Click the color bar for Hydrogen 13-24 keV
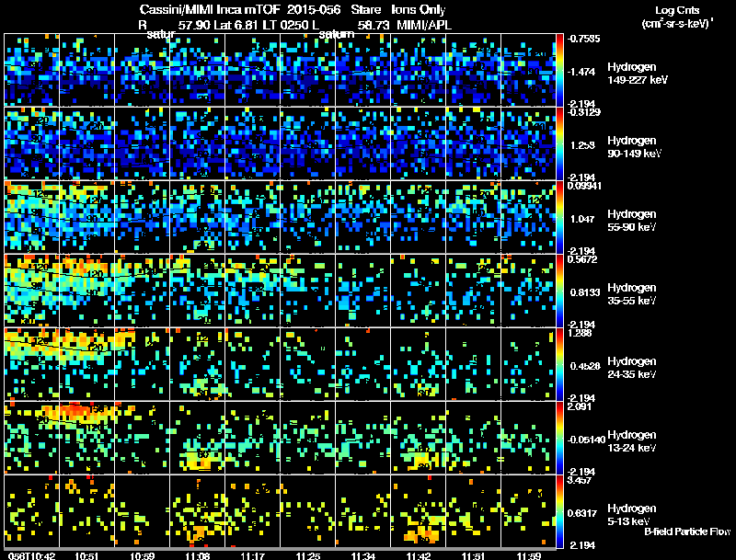Viewport: 736px width, 560px height. [x=559, y=438]
